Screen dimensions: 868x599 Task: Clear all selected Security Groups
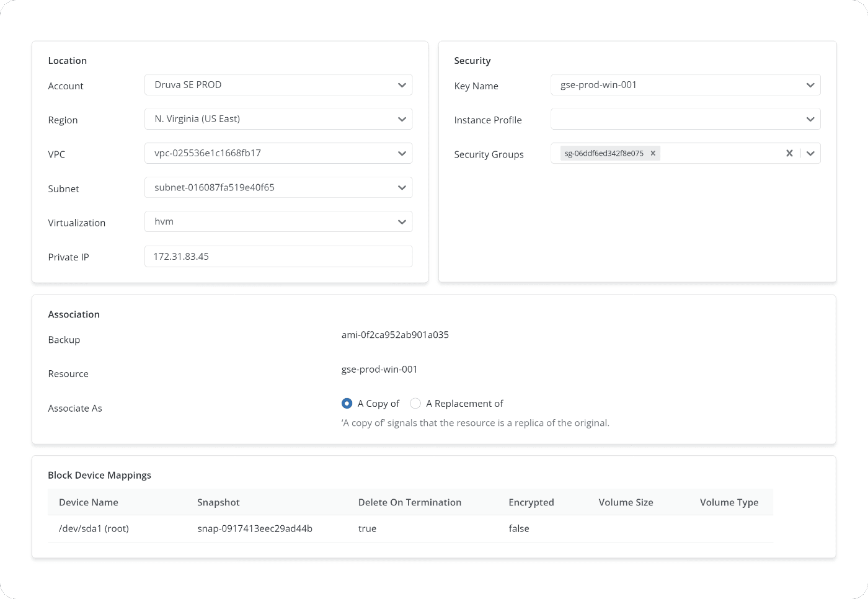point(789,153)
